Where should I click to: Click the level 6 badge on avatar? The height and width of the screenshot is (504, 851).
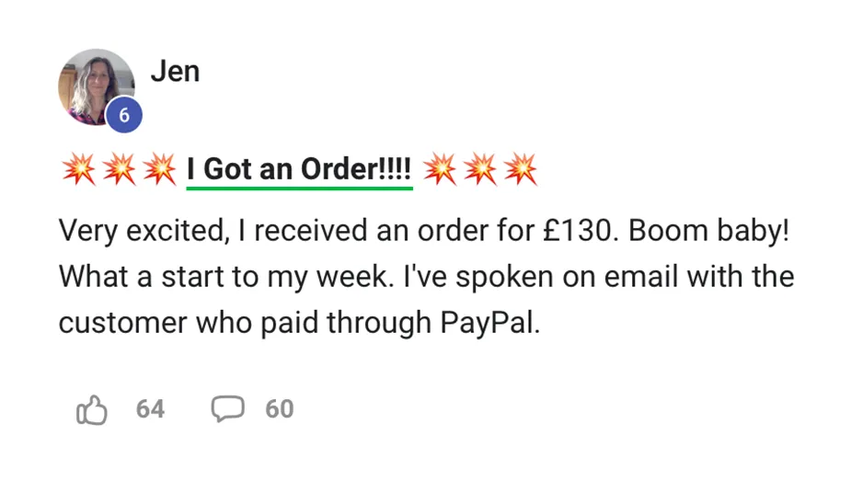(124, 114)
